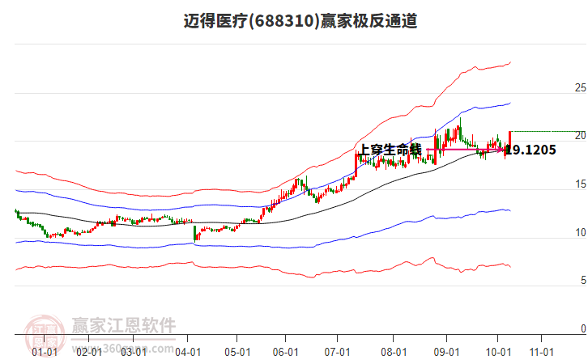Screen dimensions: 588x364
Task: Click the x-axis date 01-01
Action: [x=45, y=352]
